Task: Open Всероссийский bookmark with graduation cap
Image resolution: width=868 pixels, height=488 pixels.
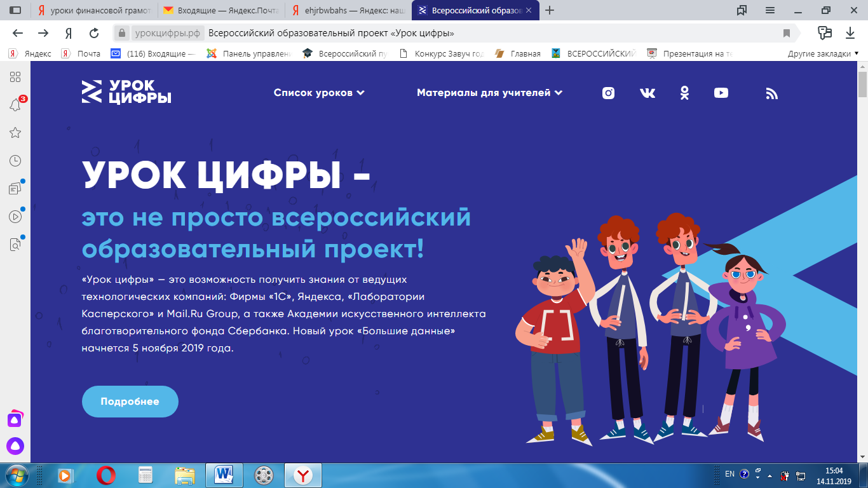Action: point(346,54)
